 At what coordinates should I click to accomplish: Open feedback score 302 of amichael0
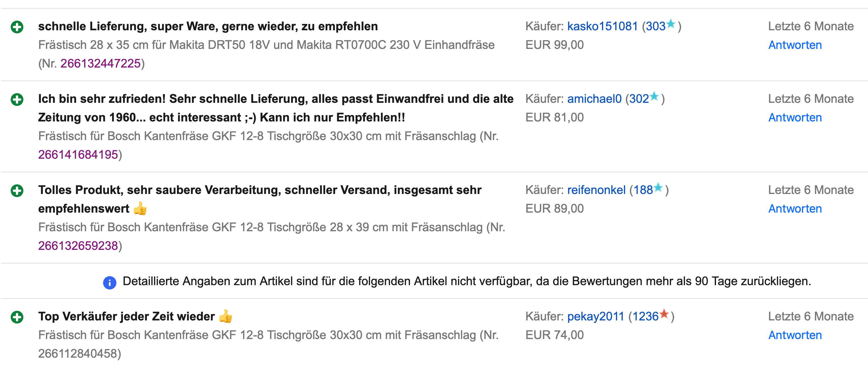(639, 99)
